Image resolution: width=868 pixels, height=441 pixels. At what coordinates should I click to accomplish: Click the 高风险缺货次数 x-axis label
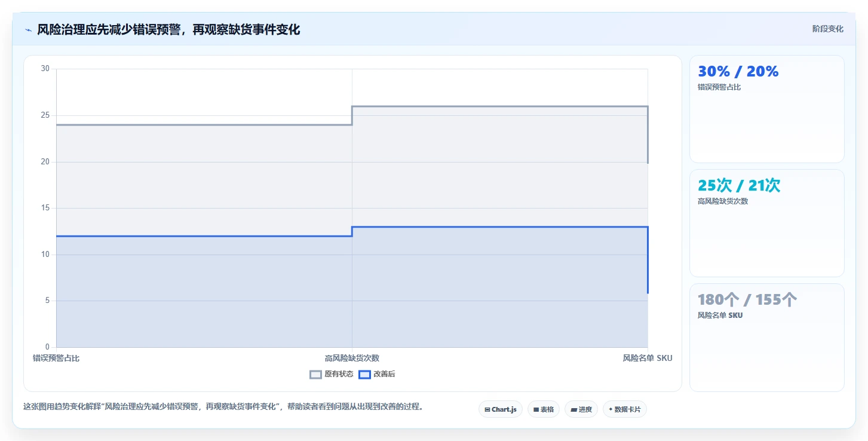352,359
